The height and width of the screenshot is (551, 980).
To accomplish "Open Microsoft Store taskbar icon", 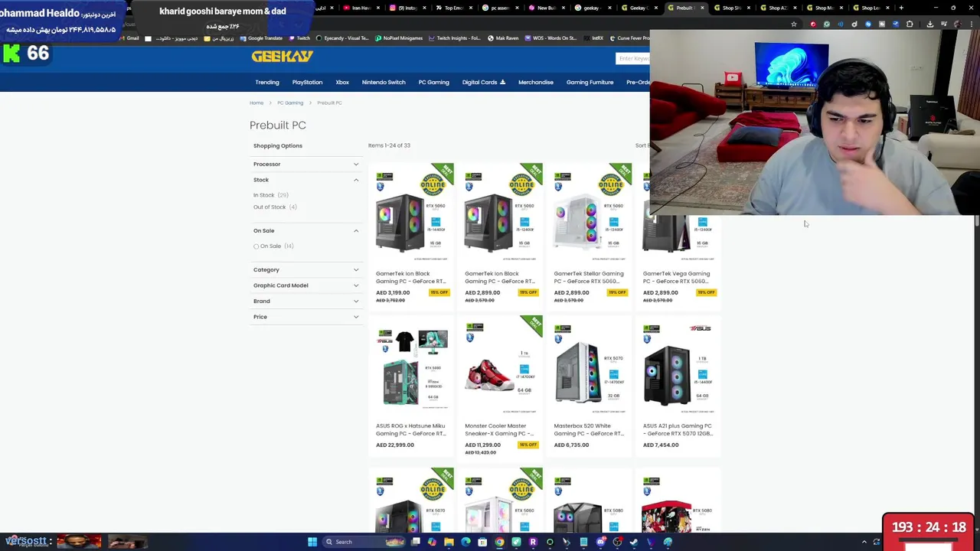I will click(482, 542).
